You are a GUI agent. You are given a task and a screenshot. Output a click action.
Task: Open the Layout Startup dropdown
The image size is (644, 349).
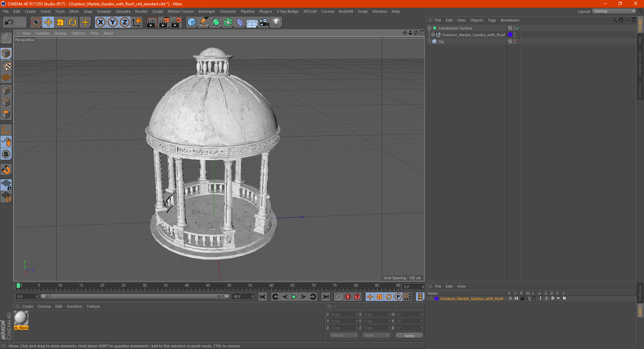tap(614, 11)
